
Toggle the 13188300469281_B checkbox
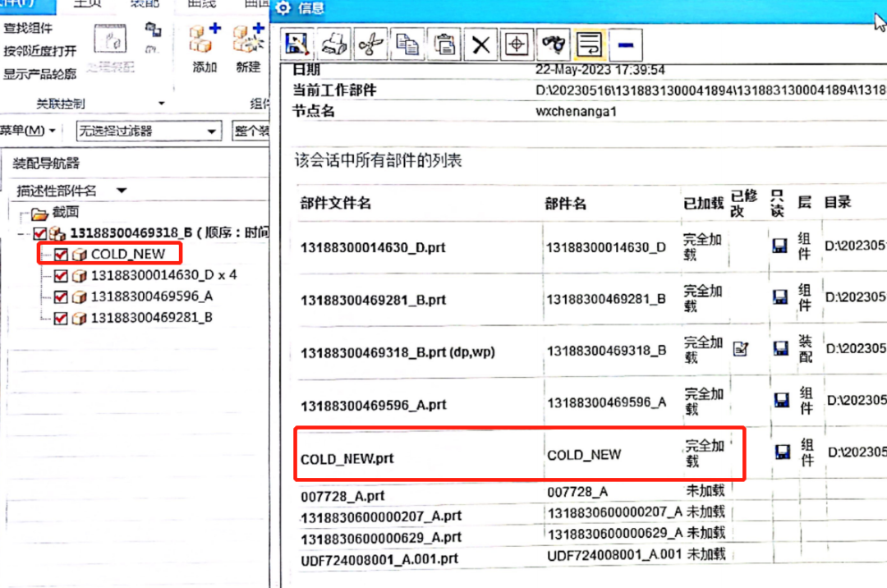coord(61,319)
